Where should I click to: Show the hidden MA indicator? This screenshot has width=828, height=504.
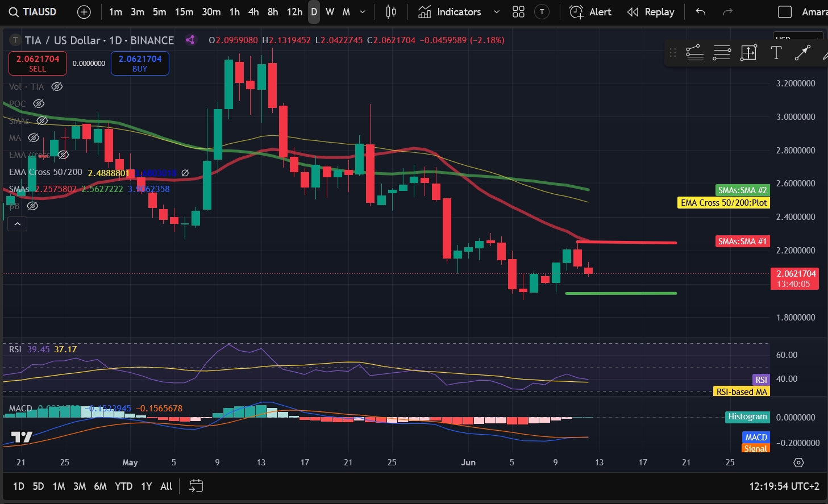tap(34, 138)
